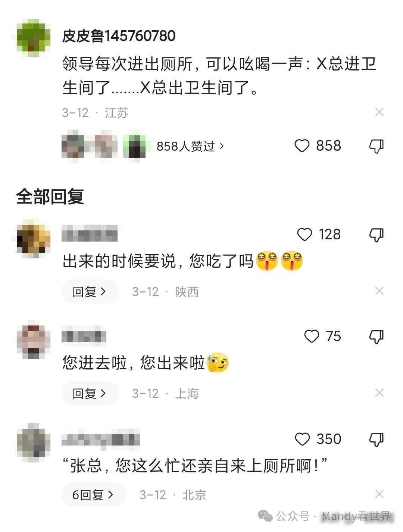Expand the 858人赞过 likers list
This screenshot has width=403, height=532.
(190, 146)
